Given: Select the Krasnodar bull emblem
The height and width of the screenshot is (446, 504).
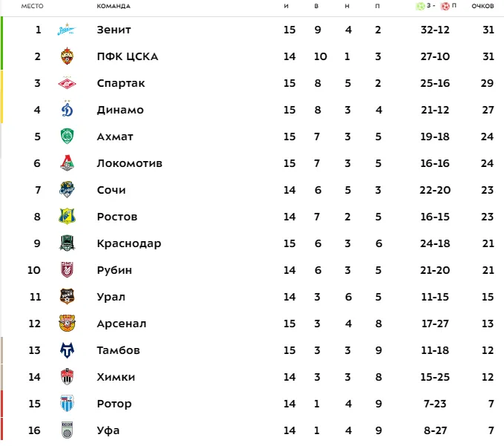Looking at the screenshot, I should [x=67, y=243].
